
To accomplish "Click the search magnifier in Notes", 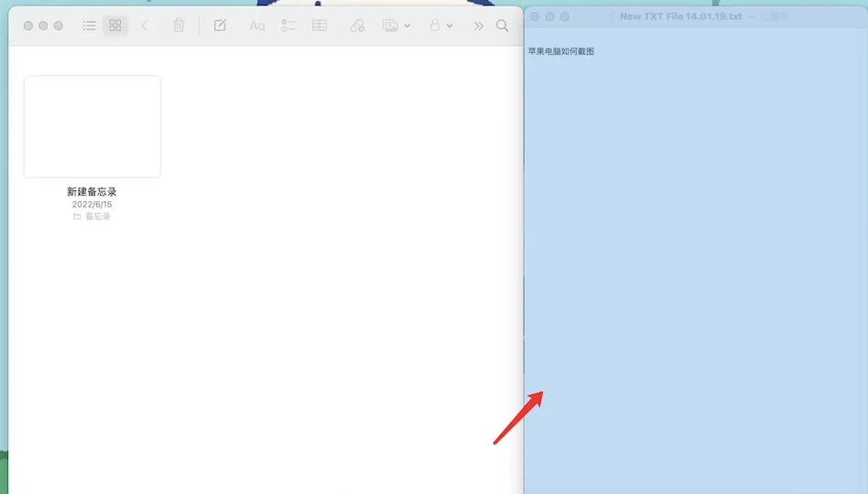I will coord(502,26).
